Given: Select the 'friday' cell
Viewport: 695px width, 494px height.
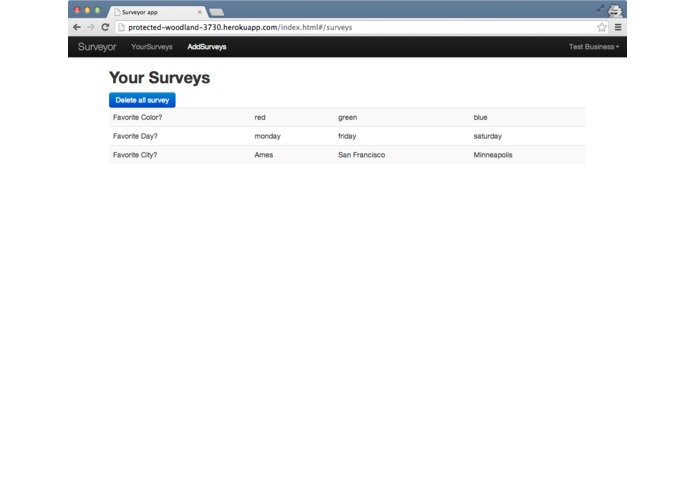Looking at the screenshot, I should point(402,136).
